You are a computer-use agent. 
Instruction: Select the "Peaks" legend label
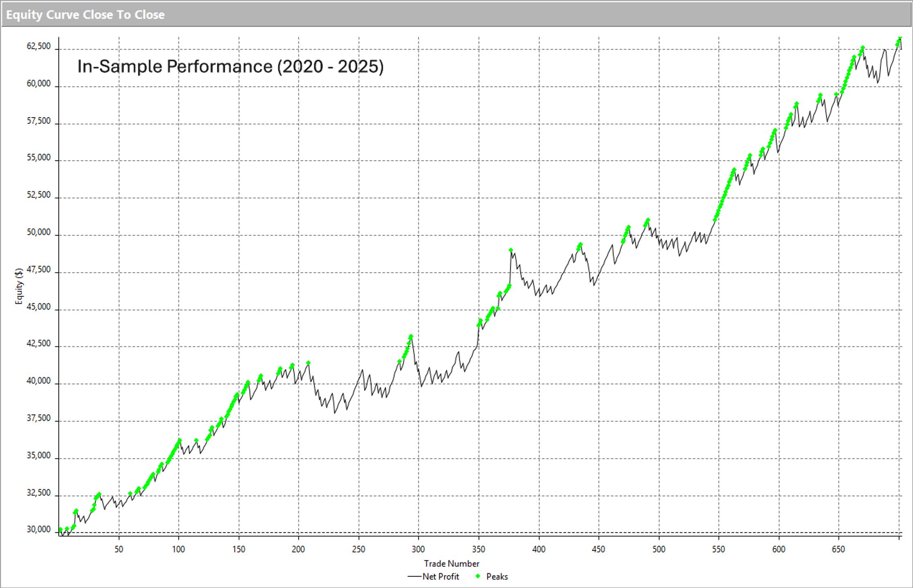point(497,577)
